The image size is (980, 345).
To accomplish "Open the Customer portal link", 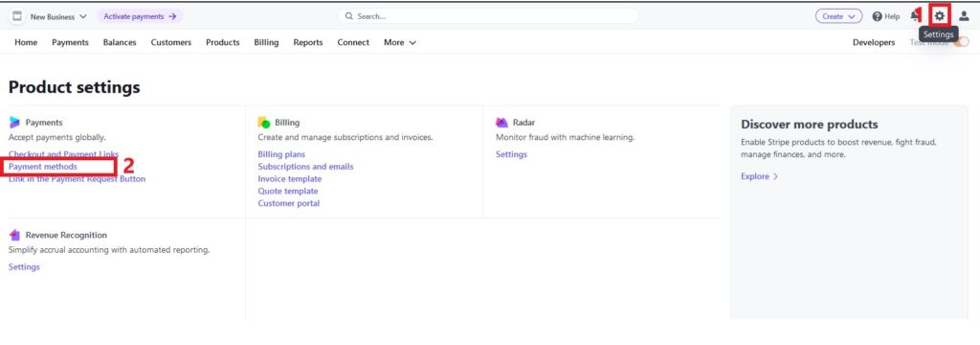I will pyautogui.click(x=289, y=203).
